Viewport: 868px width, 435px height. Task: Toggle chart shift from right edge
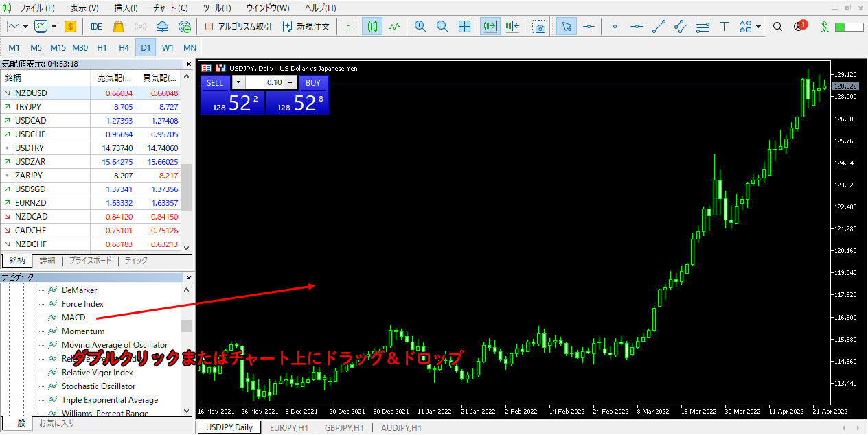512,26
